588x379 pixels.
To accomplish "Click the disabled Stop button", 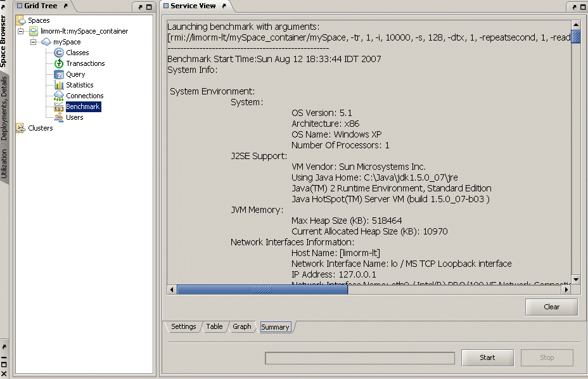I will (547, 357).
